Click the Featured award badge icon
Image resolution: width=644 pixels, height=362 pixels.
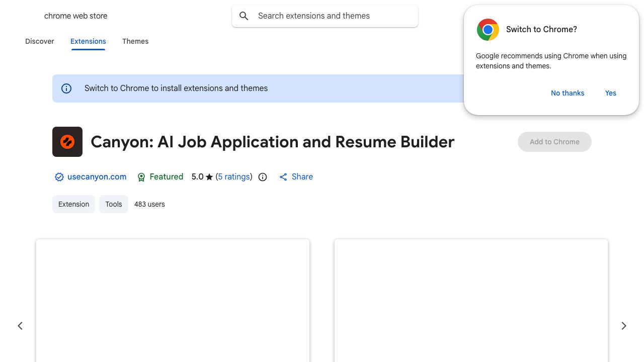pos(141,177)
